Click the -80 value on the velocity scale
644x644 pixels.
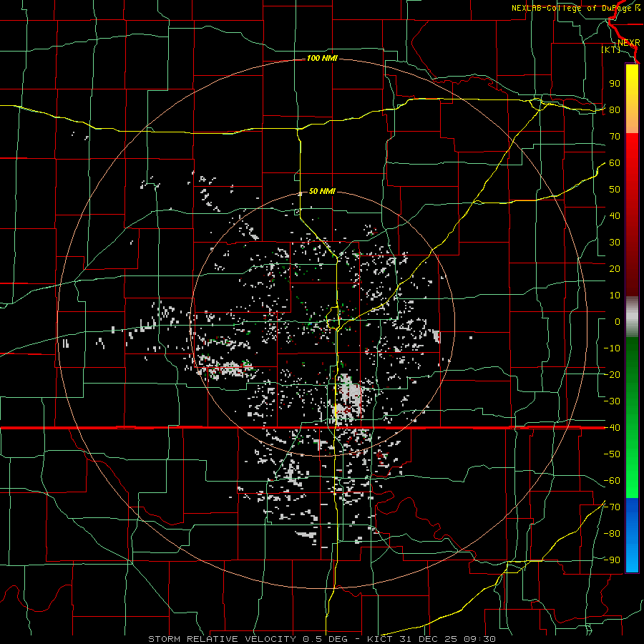coord(612,534)
